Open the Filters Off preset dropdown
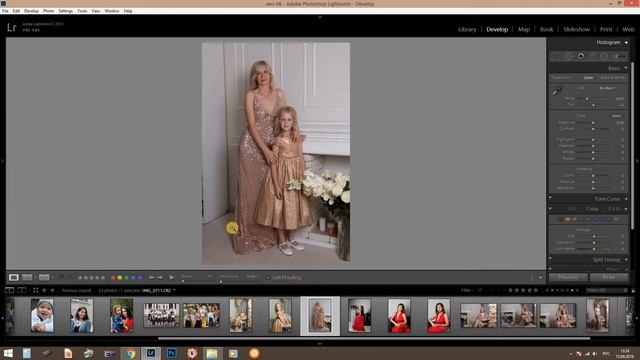This screenshot has width=640, height=360. [x=607, y=290]
